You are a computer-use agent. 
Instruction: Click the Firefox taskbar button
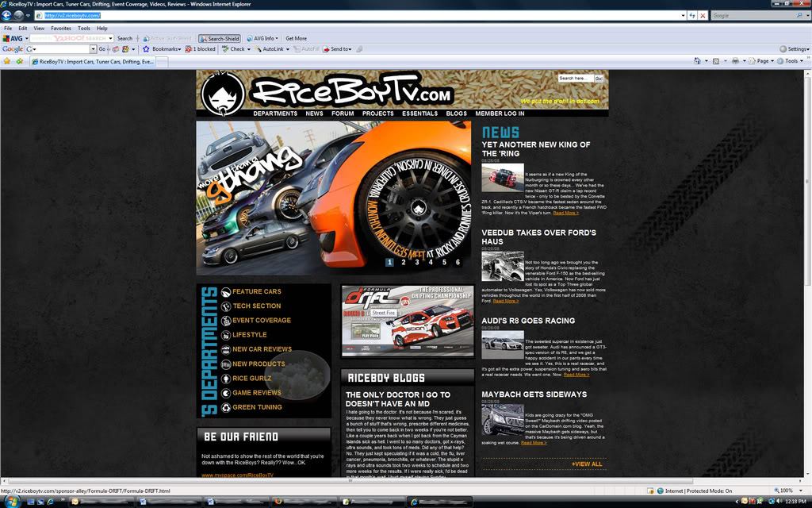point(304,502)
